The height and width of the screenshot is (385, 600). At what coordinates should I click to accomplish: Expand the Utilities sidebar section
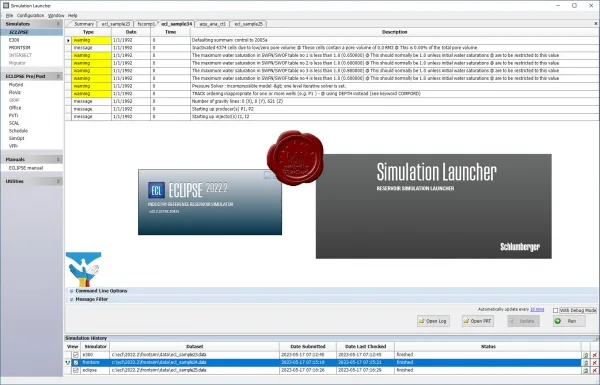point(58,181)
